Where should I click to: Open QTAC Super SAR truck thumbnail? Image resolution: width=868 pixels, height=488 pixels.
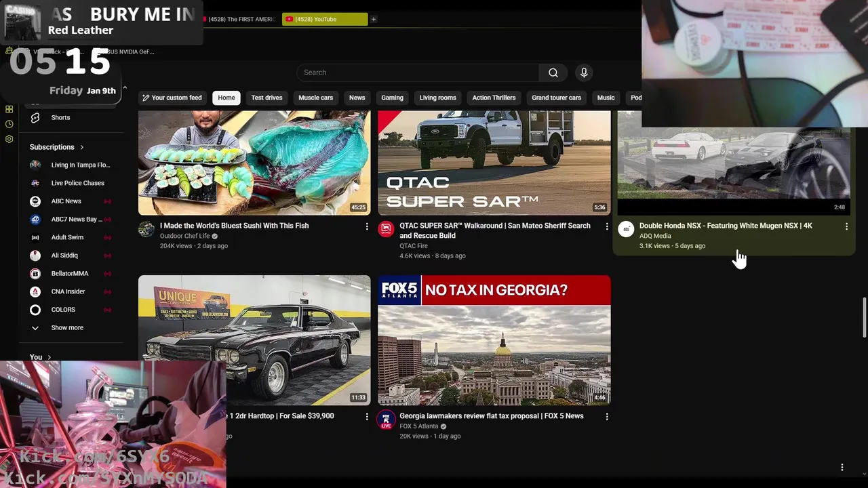coord(494,163)
